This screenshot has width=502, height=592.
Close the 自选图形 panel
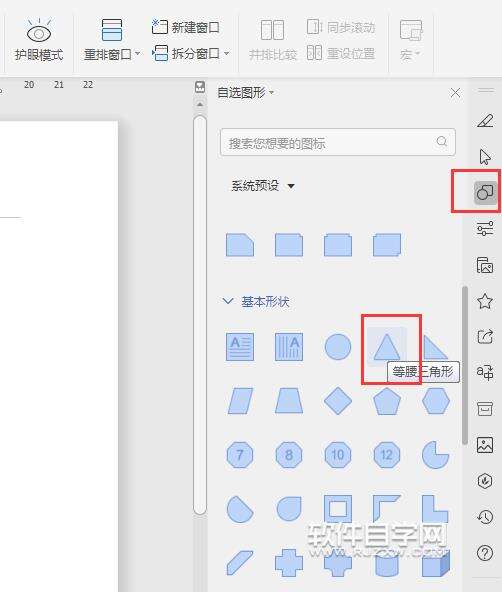click(455, 92)
